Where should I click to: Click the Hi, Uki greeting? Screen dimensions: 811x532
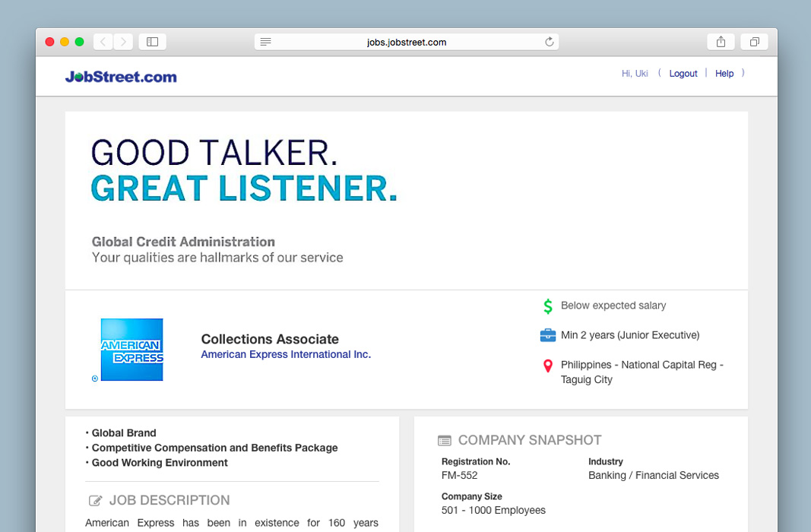(635, 74)
